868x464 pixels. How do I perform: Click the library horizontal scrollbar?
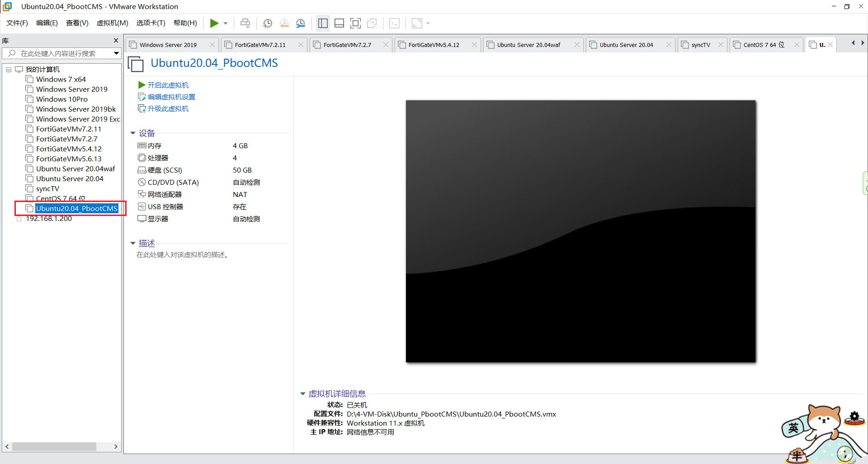[62, 446]
